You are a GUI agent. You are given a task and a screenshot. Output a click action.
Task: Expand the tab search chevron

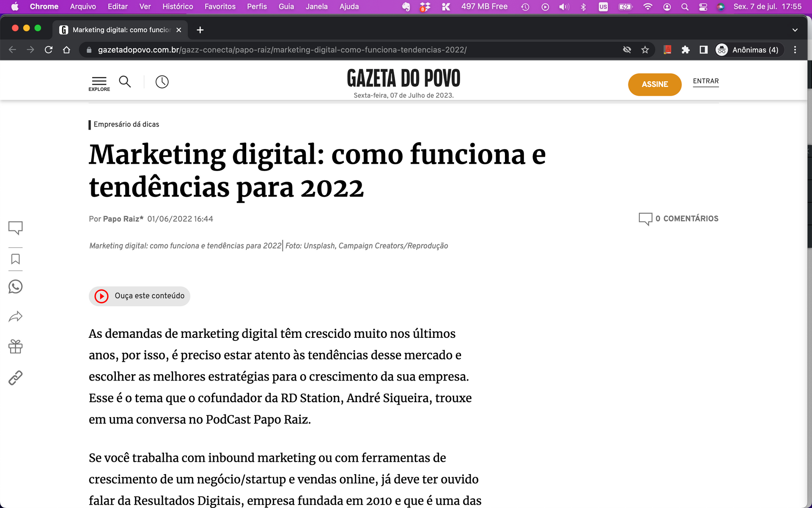tap(795, 30)
